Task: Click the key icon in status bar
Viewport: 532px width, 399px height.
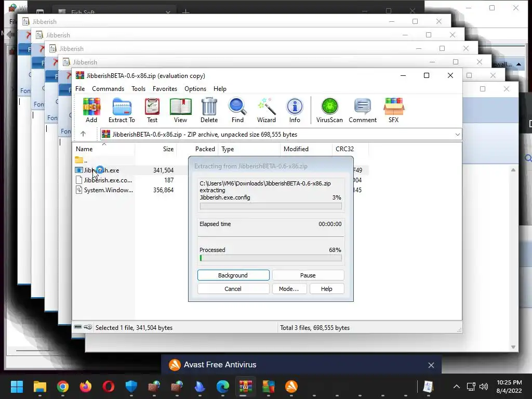Action: (x=88, y=327)
